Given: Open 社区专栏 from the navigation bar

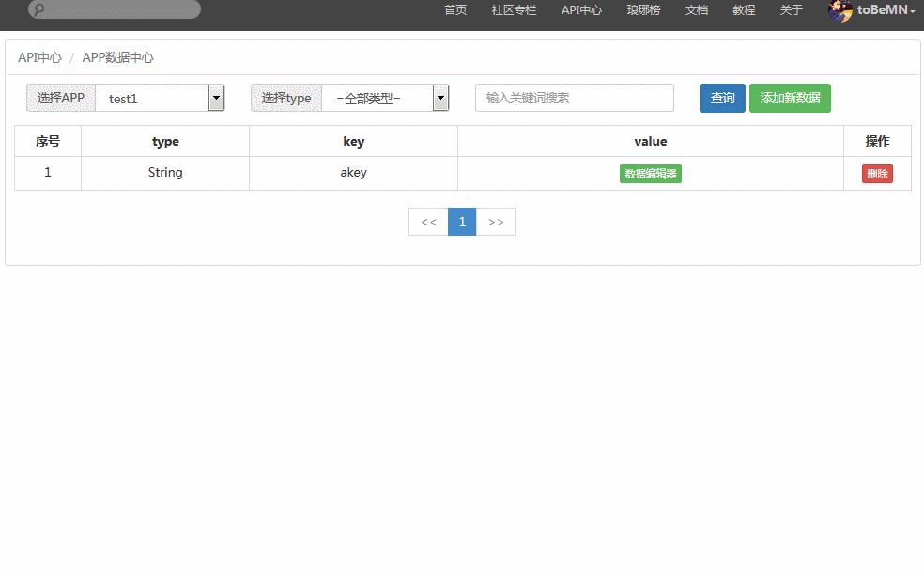Looking at the screenshot, I should pyautogui.click(x=514, y=10).
